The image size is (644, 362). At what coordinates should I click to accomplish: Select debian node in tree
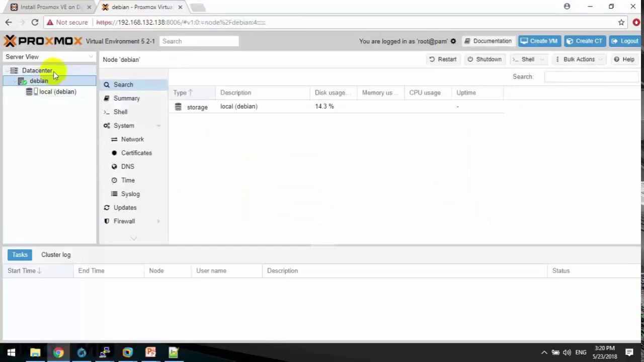pyautogui.click(x=39, y=81)
